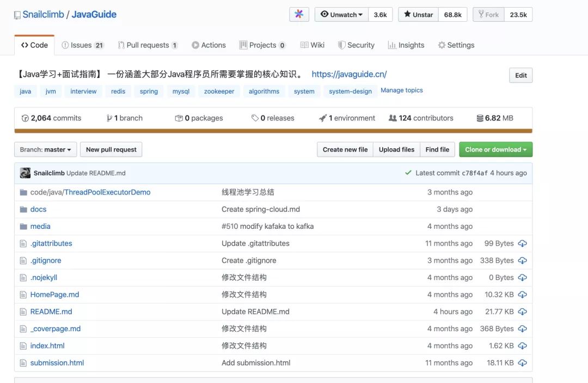
Task: Go to the Actions tab
Action: pos(209,45)
